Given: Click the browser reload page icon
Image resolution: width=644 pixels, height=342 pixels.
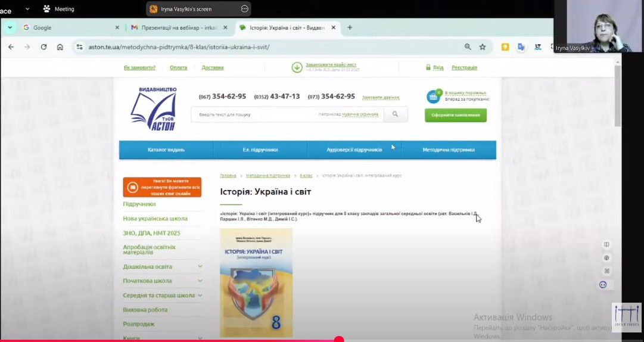Looking at the screenshot, I should point(43,47).
